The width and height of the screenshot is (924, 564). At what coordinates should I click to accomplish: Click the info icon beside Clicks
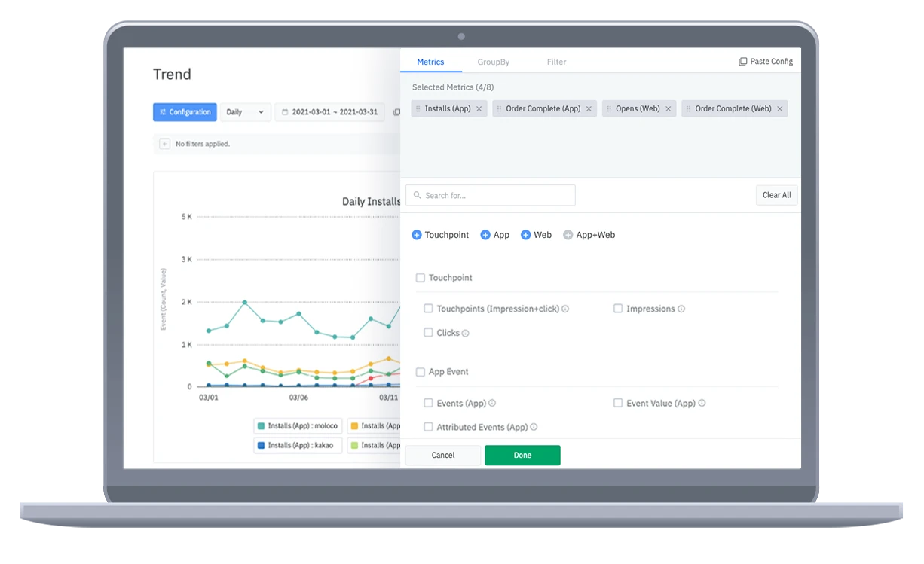466,333
